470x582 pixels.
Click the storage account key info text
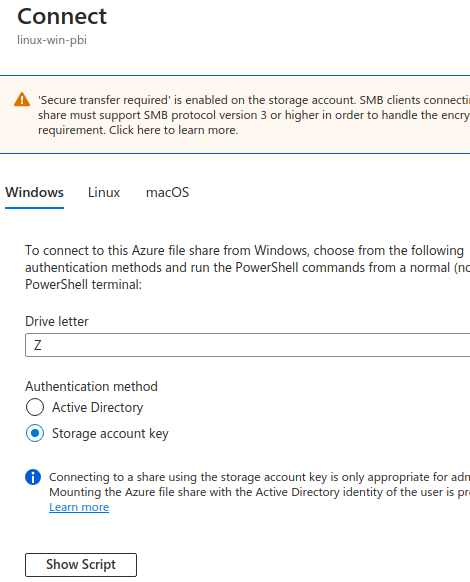(x=260, y=484)
